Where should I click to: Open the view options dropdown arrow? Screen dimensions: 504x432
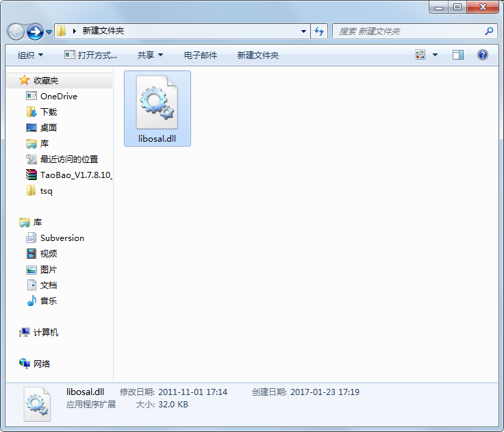[x=435, y=55]
